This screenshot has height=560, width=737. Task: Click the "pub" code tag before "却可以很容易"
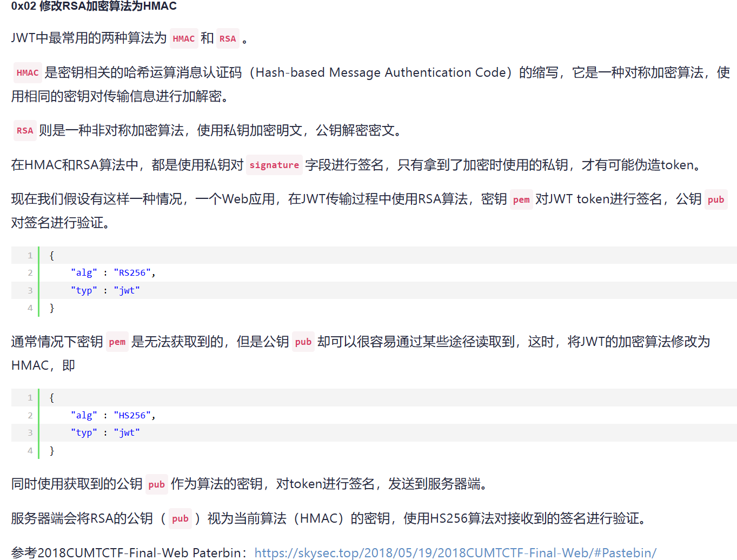(x=303, y=342)
